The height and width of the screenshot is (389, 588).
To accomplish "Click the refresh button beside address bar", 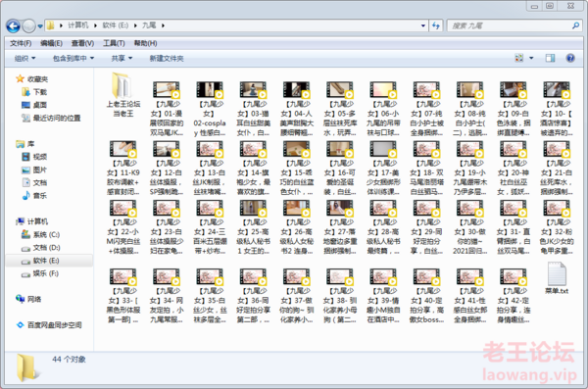I will click(436, 25).
